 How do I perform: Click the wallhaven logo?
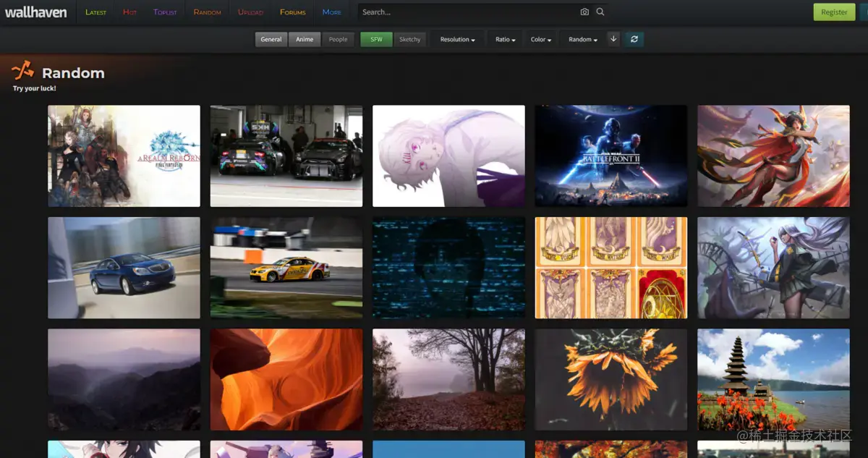(x=36, y=12)
